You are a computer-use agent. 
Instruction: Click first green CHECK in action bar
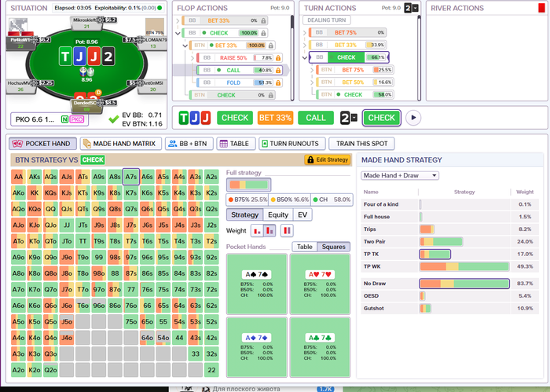pyautogui.click(x=235, y=118)
